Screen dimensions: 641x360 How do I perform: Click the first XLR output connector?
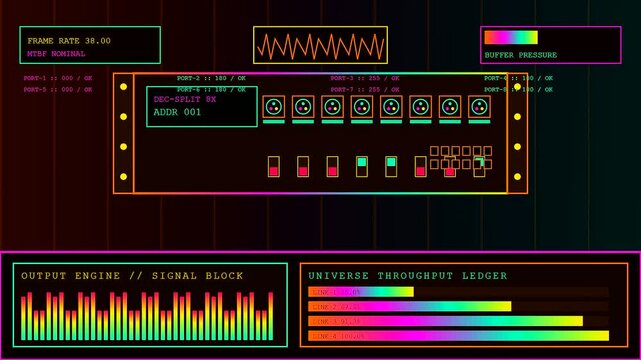click(273, 107)
